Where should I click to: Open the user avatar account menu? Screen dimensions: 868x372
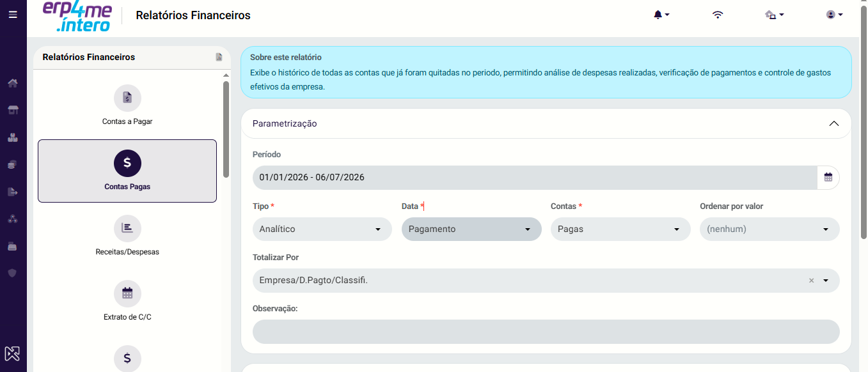pyautogui.click(x=834, y=15)
